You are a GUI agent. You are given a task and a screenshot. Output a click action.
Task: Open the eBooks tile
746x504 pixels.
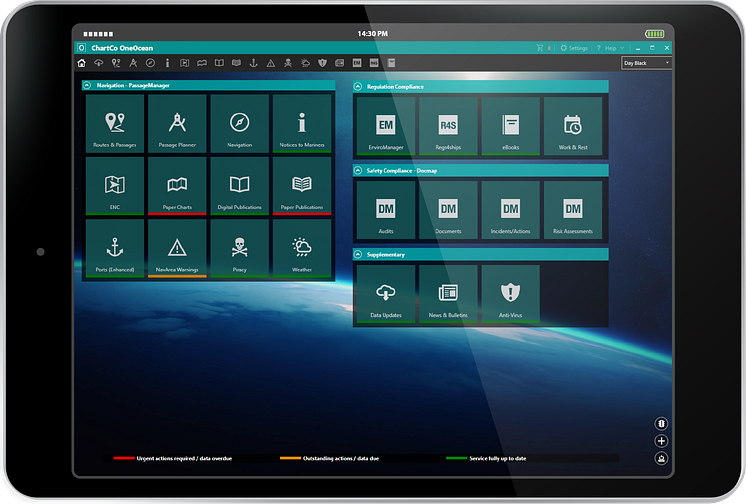[510, 126]
